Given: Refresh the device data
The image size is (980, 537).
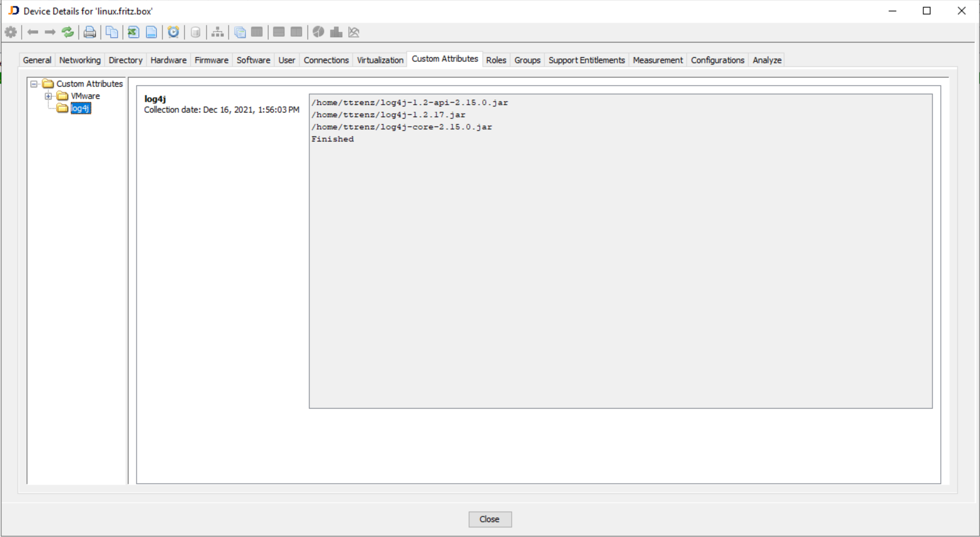Looking at the screenshot, I should click(68, 32).
